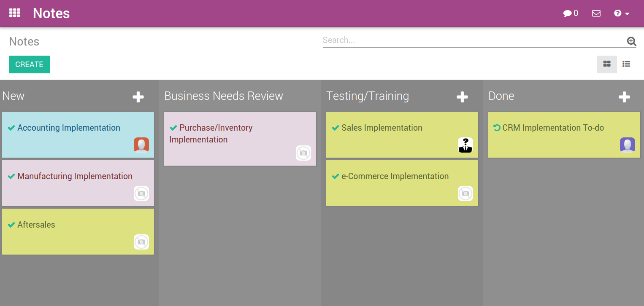Open the apps grid menu icon
644x306 pixels.
(x=15, y=13)
